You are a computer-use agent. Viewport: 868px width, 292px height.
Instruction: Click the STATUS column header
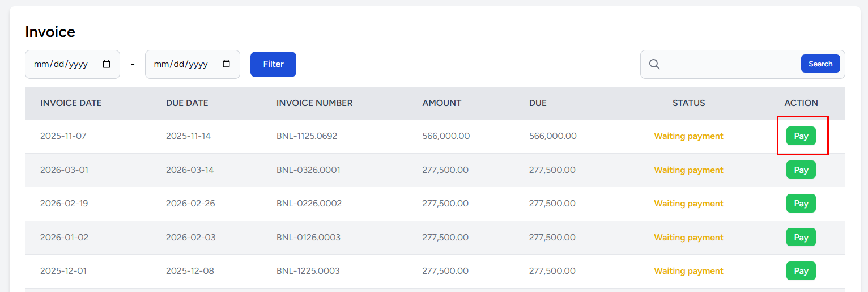[x=688, y=103]
